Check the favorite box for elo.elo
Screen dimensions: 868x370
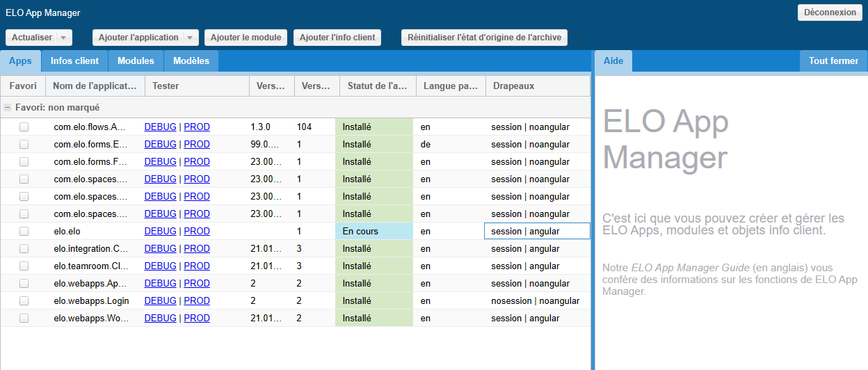click(x=24, y=232)
